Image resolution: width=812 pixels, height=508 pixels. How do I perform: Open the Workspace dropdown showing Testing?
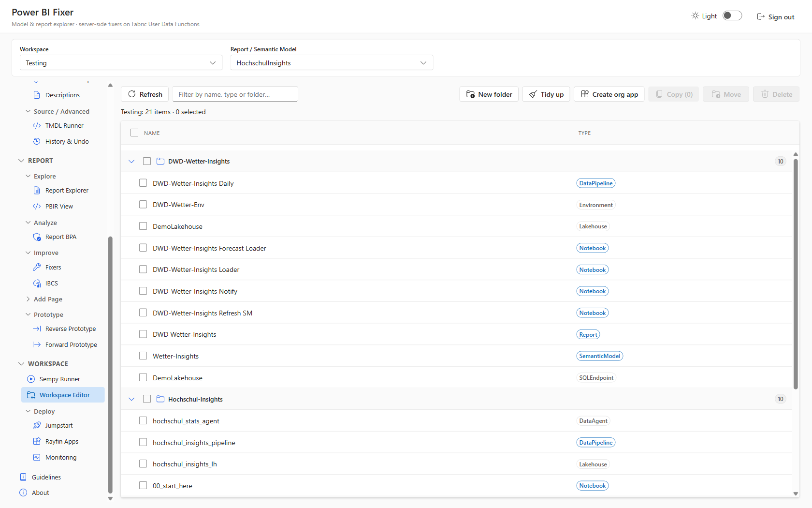121,63
